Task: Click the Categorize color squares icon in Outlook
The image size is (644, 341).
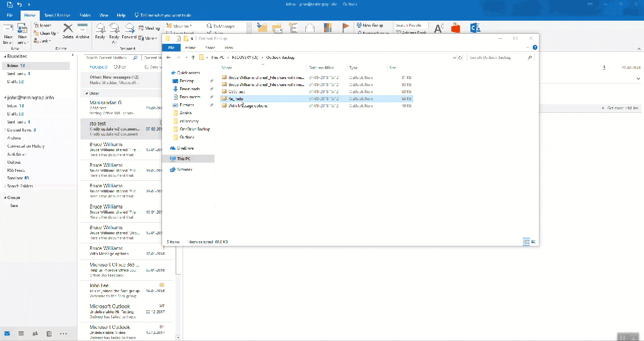Action: [328, 28]
